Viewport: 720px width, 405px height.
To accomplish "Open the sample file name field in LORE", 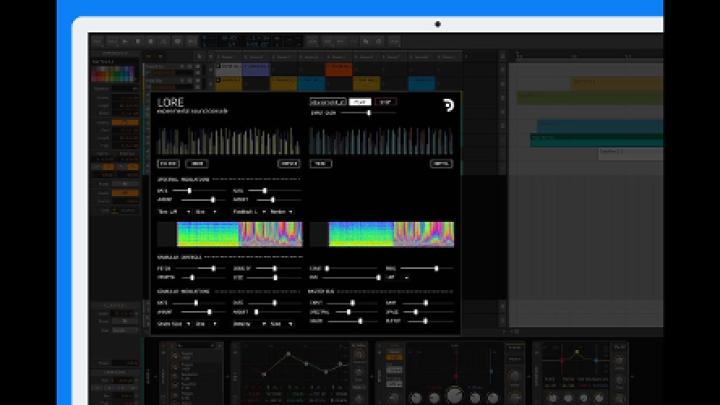I will coord(328,102).
